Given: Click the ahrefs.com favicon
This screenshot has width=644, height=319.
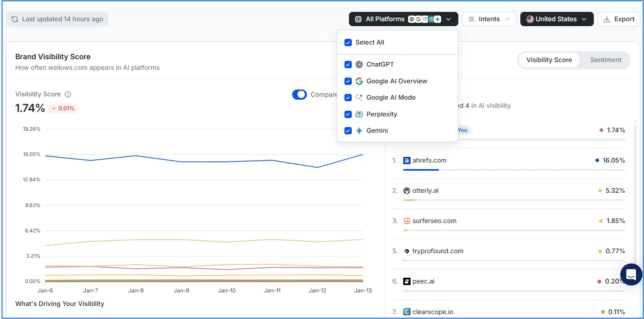Looking at the screenshot, I should tap(406, 161).
